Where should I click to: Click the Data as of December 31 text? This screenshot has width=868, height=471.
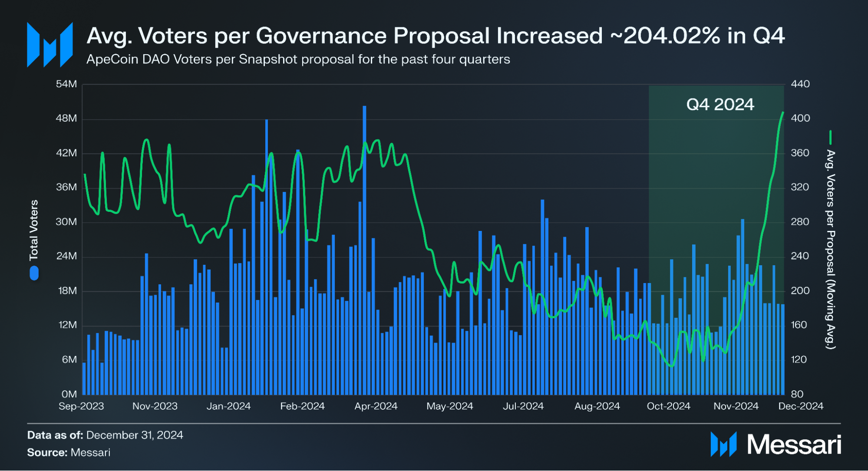[105, 435]
